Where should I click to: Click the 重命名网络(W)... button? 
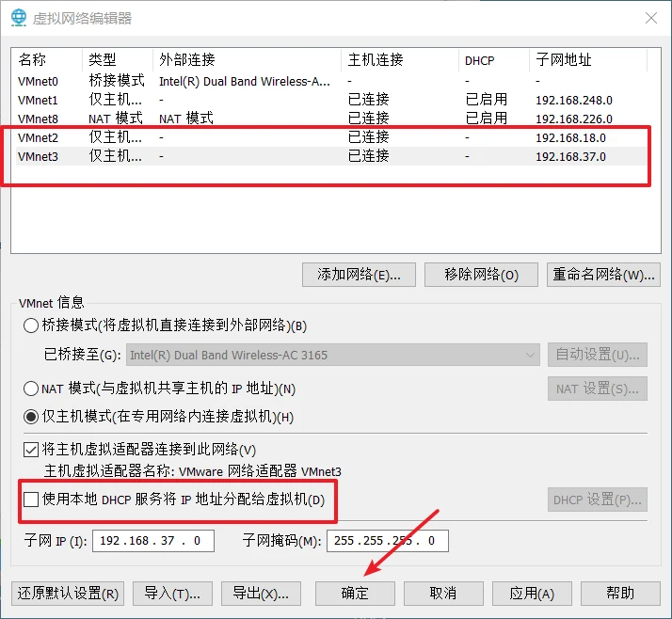pos(603,275)
